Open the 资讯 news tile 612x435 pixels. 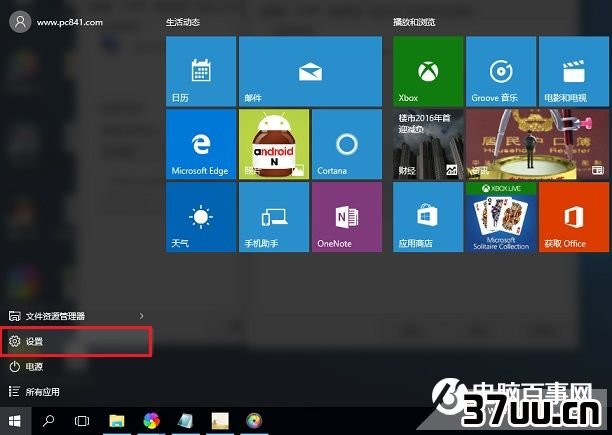537,144
